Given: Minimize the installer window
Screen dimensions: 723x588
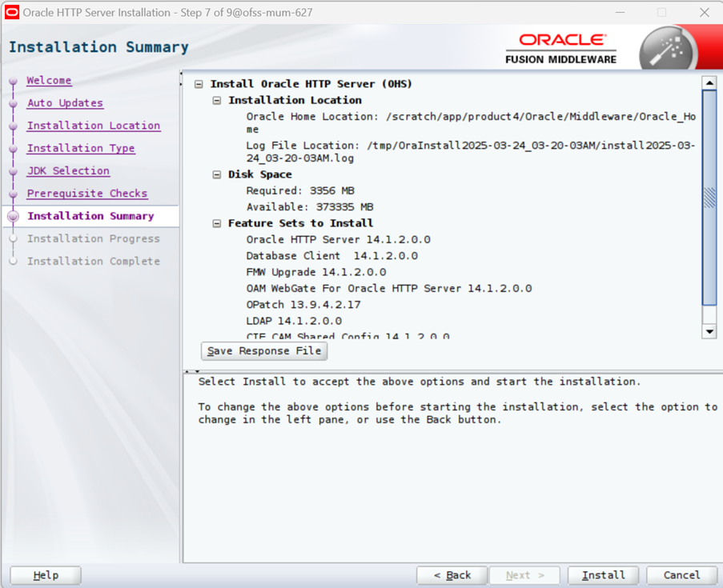Looking at the screenshot, I should tap(621, 13).
